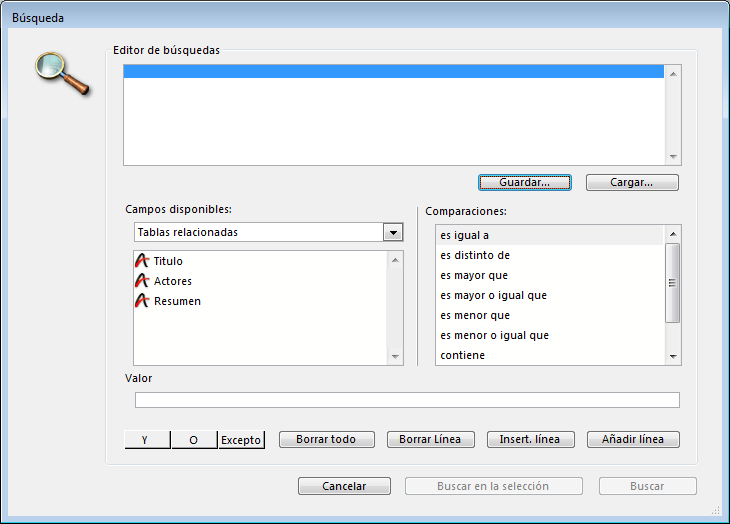
Task: Cancel the search dialog
Action: (x=344, y=487)
